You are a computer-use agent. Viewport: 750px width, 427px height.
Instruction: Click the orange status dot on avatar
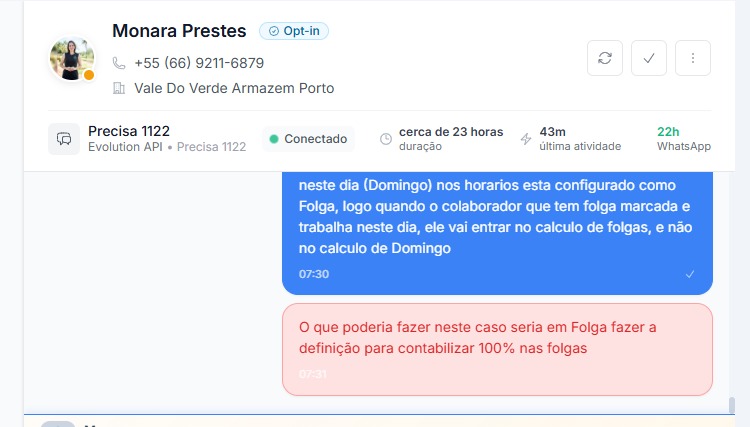click(x=89, y=75)
